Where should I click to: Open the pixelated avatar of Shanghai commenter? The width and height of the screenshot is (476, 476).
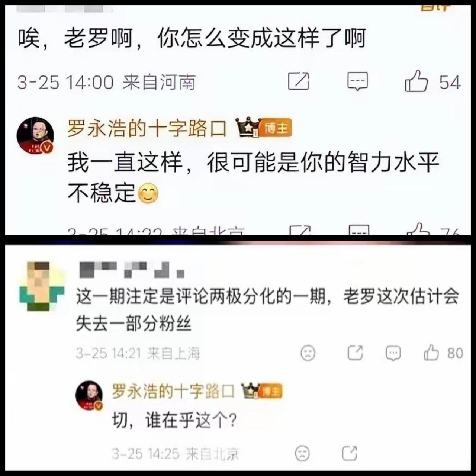coord(41,286)
